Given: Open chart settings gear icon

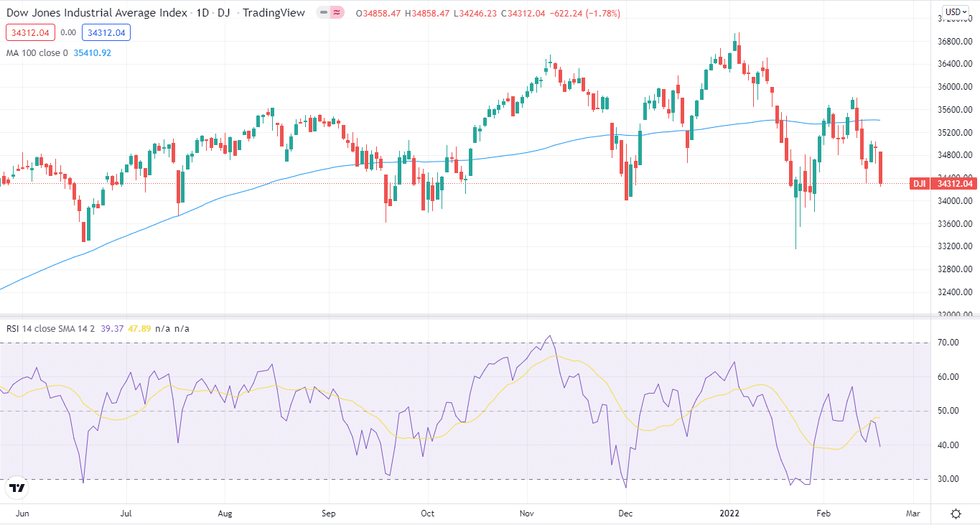Looking at the screenshot, I should 956,514.
